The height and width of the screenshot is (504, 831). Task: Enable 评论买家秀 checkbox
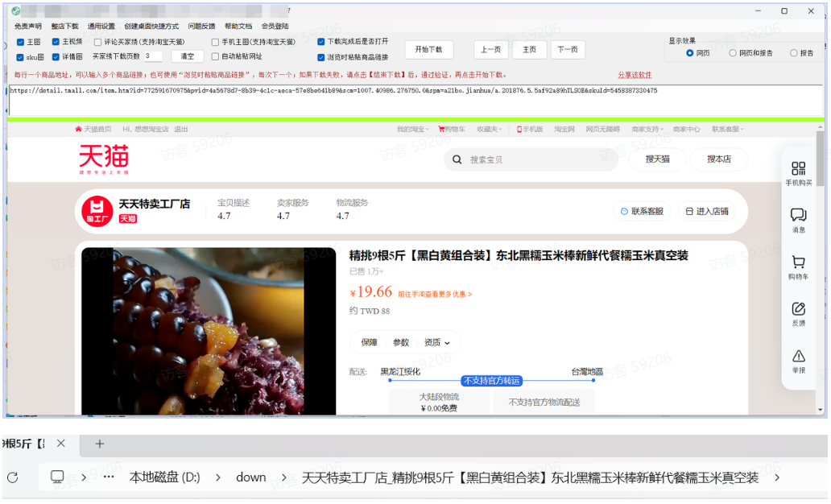coord(97,42)
